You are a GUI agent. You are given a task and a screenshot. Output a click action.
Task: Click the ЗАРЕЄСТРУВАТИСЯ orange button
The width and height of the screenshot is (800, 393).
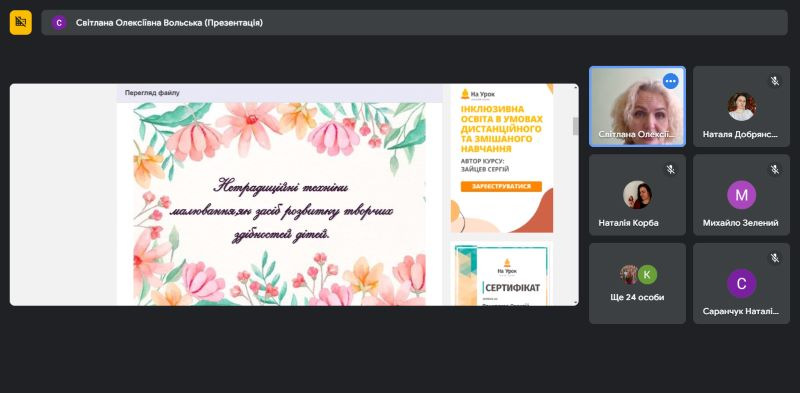click(x=501, y=186)
